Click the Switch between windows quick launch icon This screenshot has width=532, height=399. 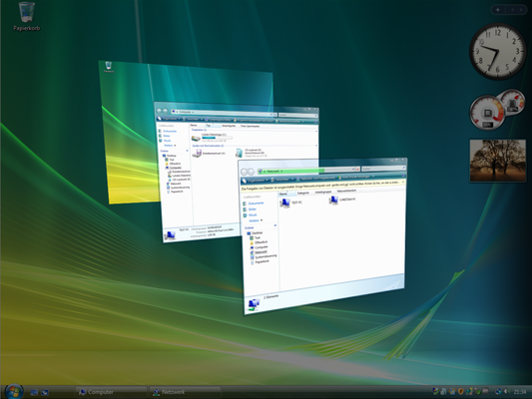click(45, 392)
